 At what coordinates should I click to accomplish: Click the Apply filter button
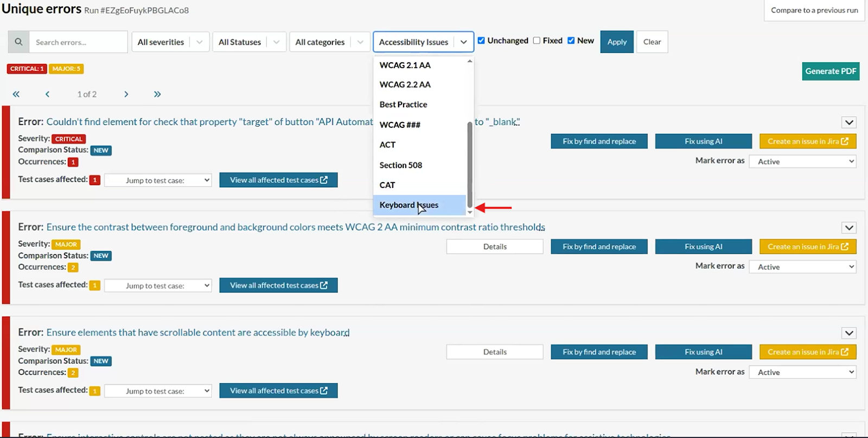point(617,42)
